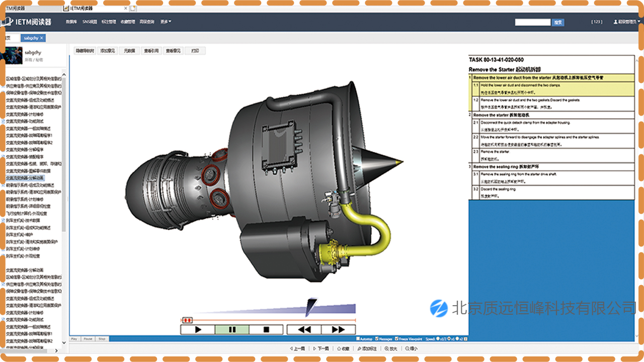This screenshot has width=644, height=362.
Task: Click the 放大 zoom in magnifier
Action: pyautogui.click(x=391, y=348)
